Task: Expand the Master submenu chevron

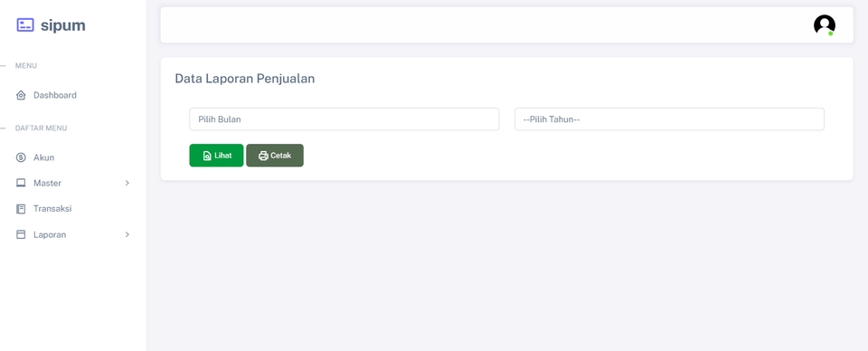Action: (x=127, y=184)
